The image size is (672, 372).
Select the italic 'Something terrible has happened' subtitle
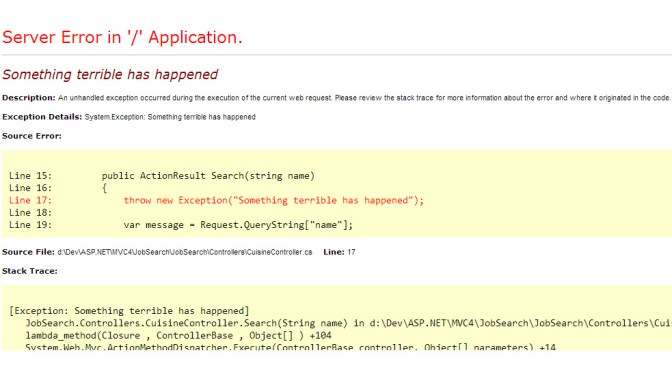tap(110, 75)
